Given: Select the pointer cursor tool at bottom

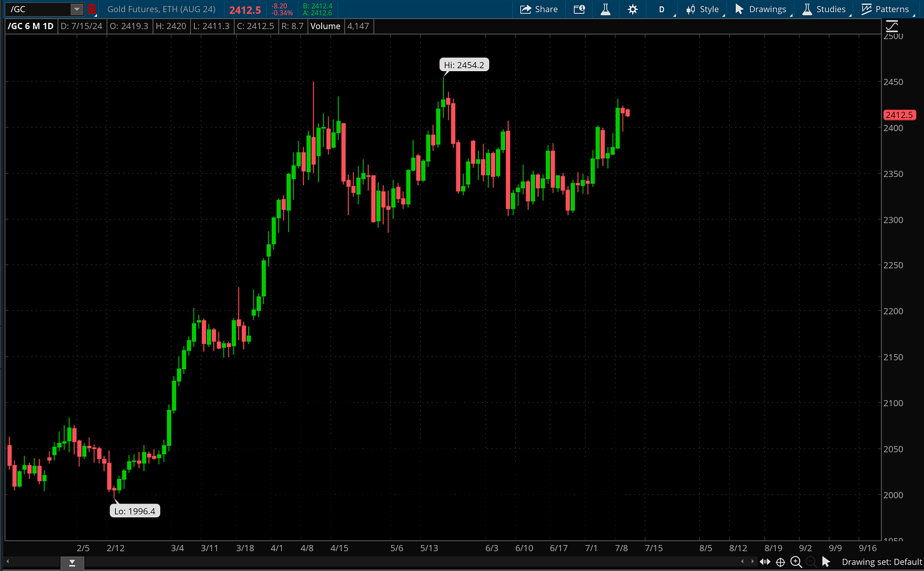Looking at the screenshot, I should [826, 561].
